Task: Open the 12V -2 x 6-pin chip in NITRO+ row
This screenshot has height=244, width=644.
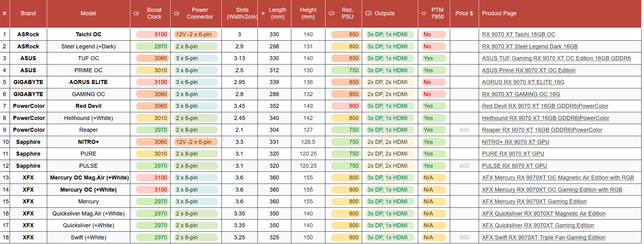Action: (x=196, y=142)
